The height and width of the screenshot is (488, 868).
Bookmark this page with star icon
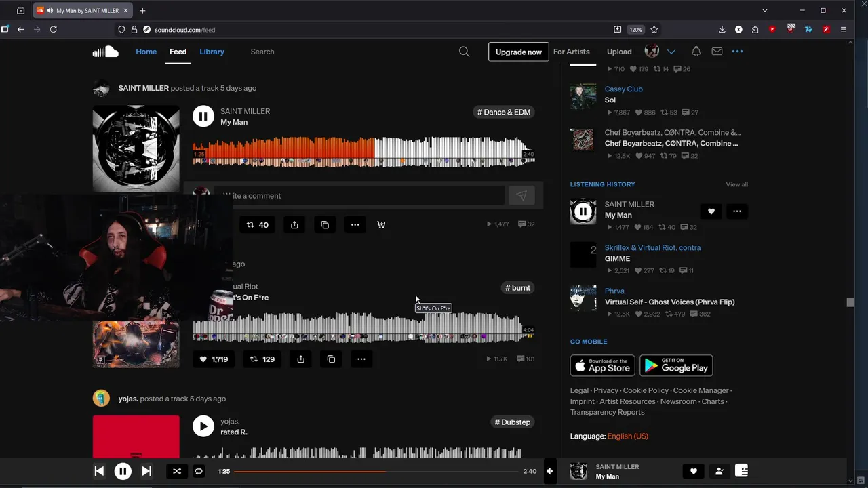[x=654, y=29]
